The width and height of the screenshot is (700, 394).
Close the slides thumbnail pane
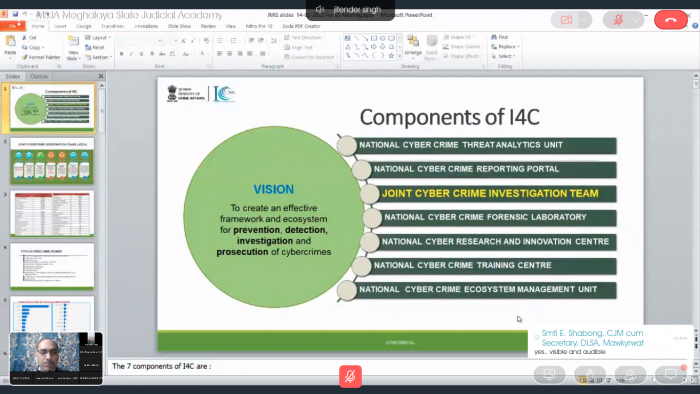[101, 76]
